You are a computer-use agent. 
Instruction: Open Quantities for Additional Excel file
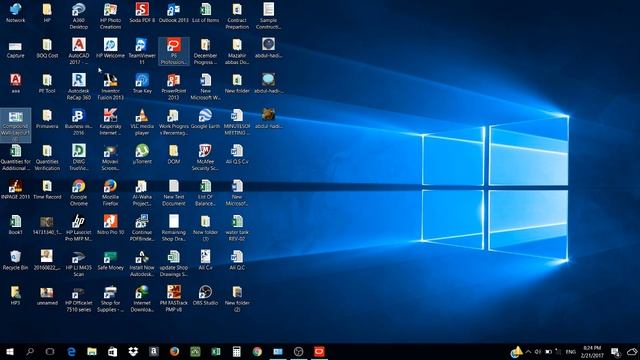[x=16, y=157]
